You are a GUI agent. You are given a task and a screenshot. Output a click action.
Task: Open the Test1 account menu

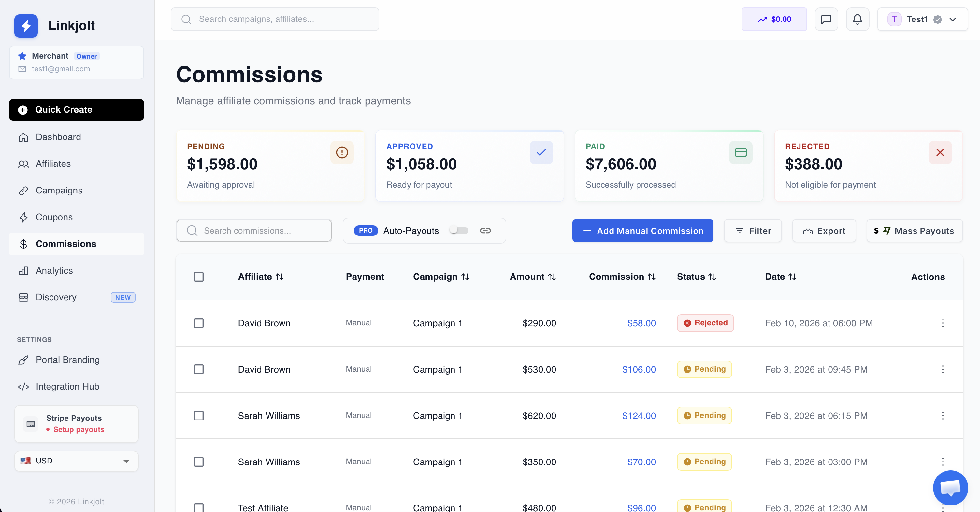922,19
